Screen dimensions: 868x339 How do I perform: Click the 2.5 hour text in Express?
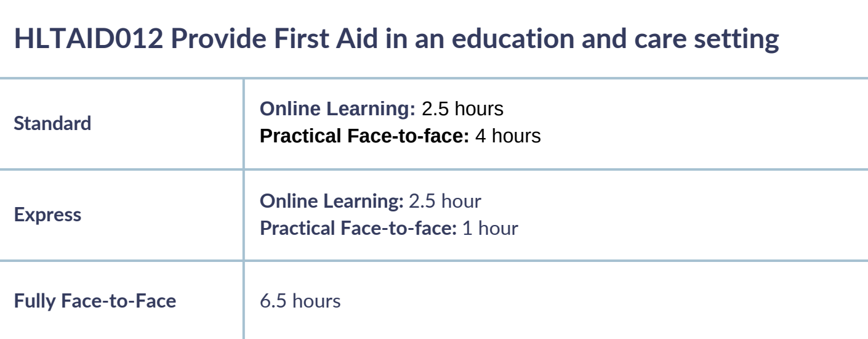click(x=444, y=202)
